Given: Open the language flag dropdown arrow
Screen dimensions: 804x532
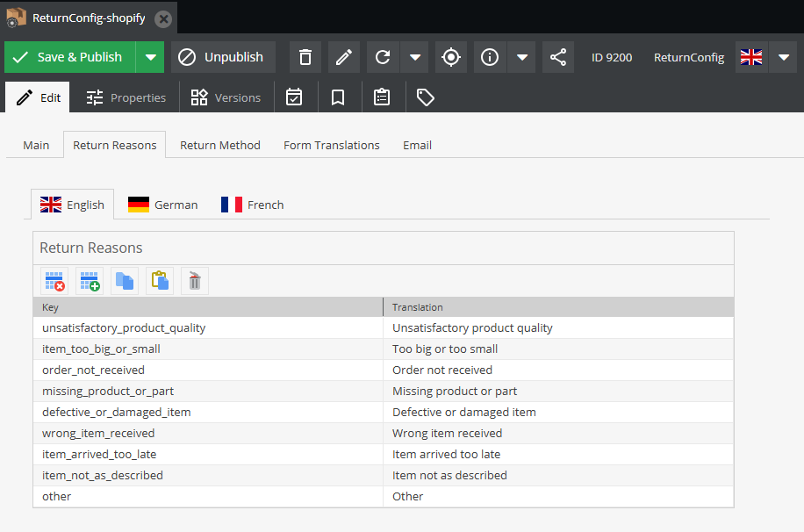Looking at the screenshot, I should 783,57.
